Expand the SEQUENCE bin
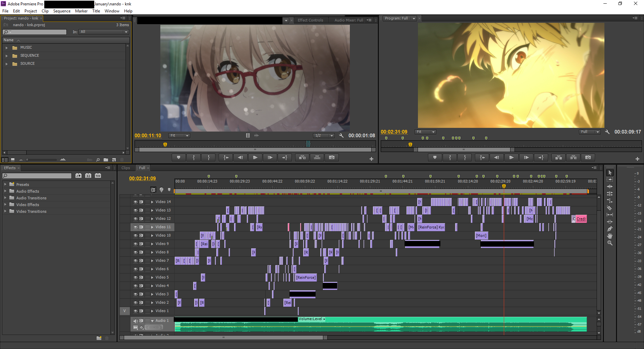644x349 pixels. tap(6, 56)
